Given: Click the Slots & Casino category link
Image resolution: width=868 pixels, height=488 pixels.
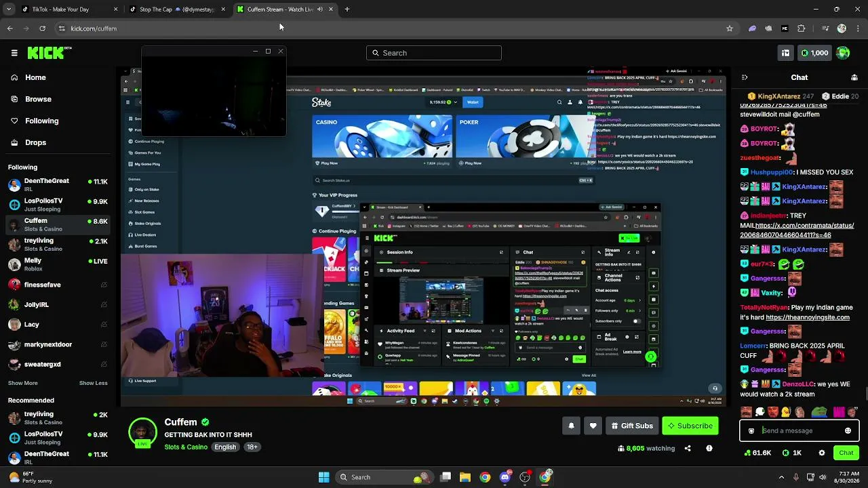Looking at the screenshot, I should [x=186, y=447].
